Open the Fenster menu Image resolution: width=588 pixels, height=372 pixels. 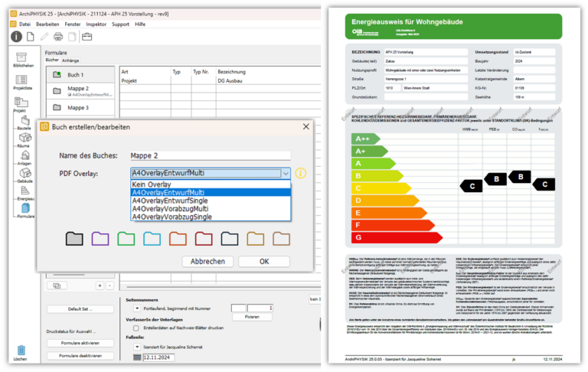pos(73,24)
